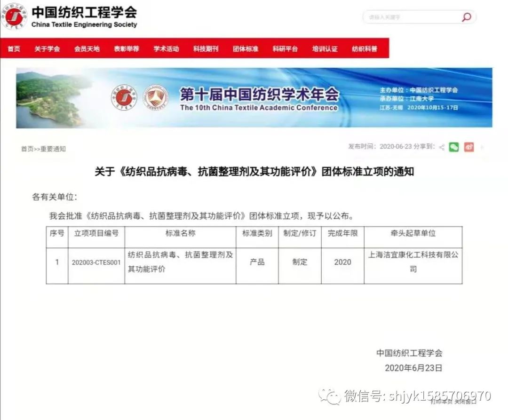The image size is (508, 420).
Task: Open the 首页 menu item
Action: (14, 49)
